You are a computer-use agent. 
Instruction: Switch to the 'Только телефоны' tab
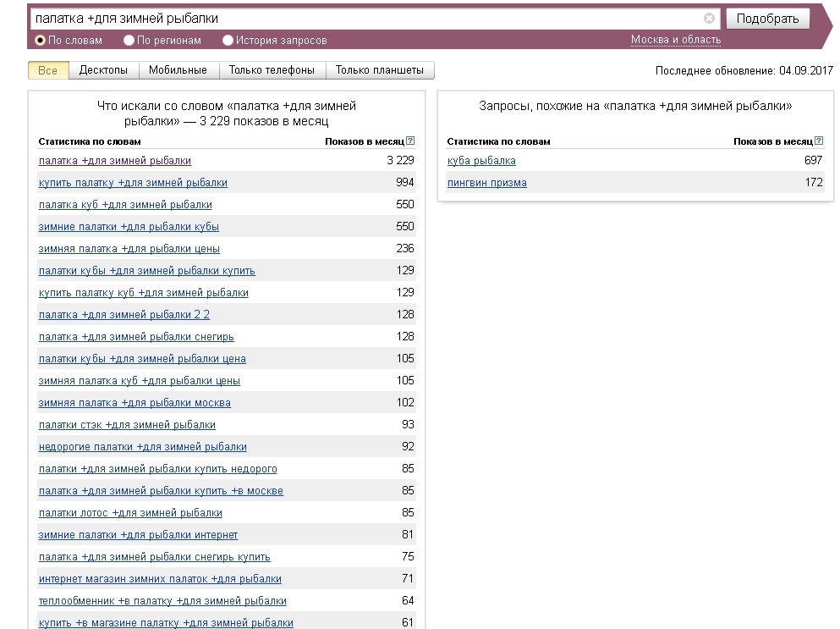pos(272,70)
